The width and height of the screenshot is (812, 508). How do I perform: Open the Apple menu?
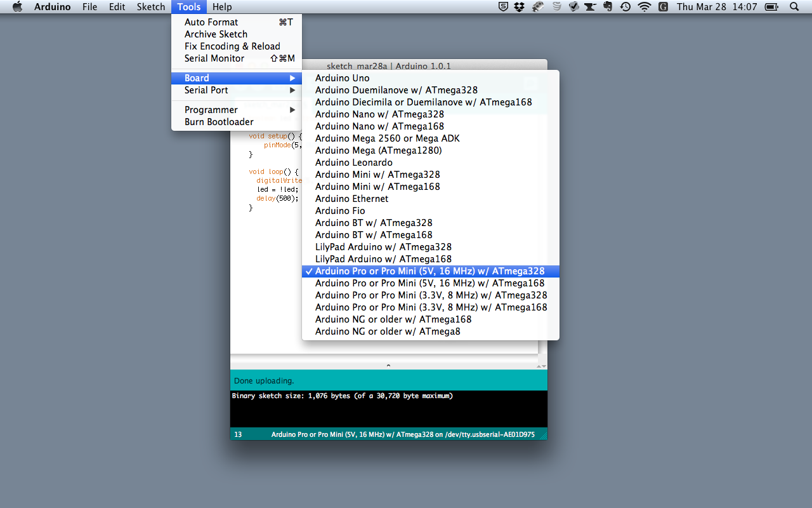17,7
